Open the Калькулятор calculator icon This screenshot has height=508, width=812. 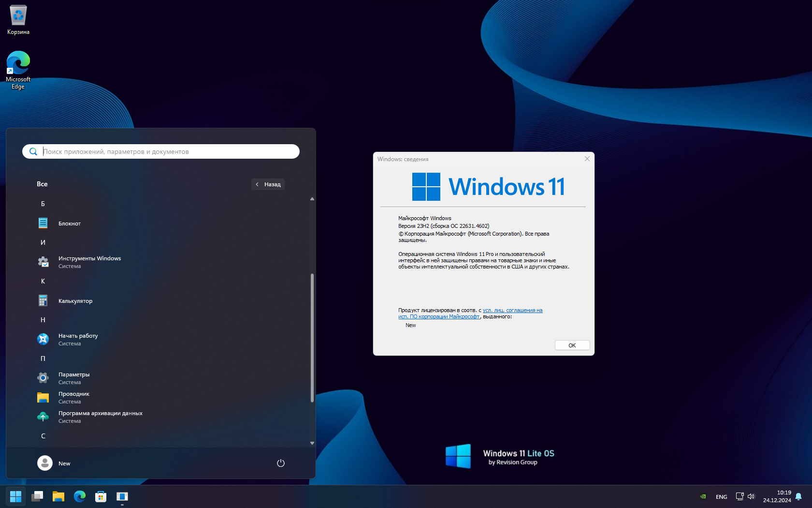pos(43,300)
